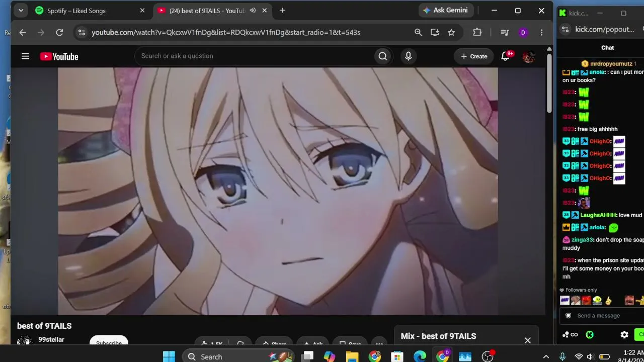The height and width of the screenshot is (362, 644).
Task: Show hidden system tray icons
Action: coord(546,356)
